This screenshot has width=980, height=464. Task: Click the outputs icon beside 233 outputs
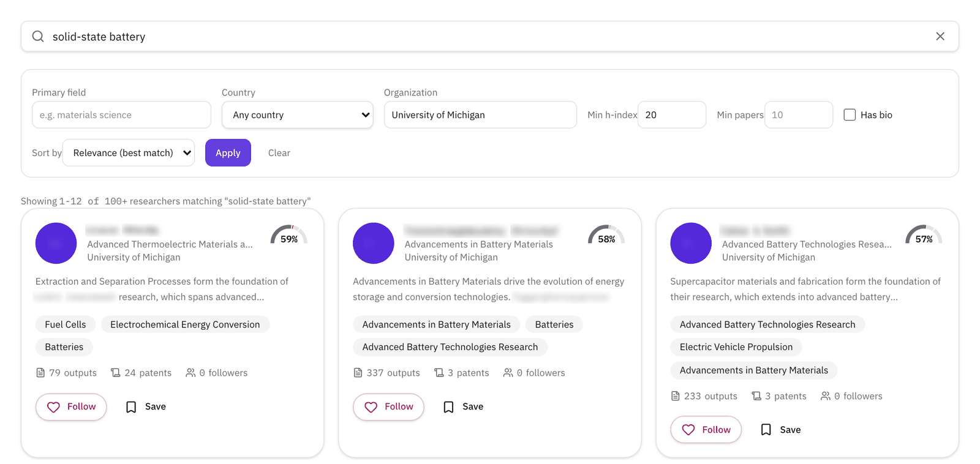tap(675, 396)
